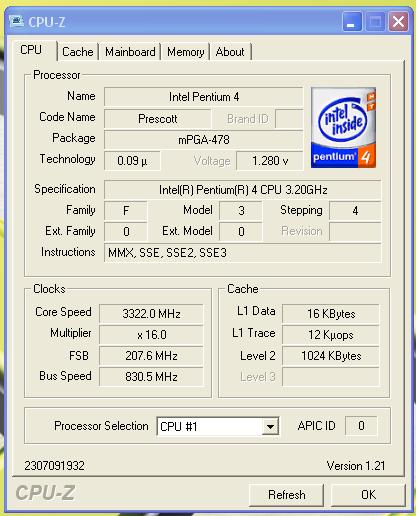Show the About tab
Viewport: 417px width, 516px height.
(x=230, y=52)
